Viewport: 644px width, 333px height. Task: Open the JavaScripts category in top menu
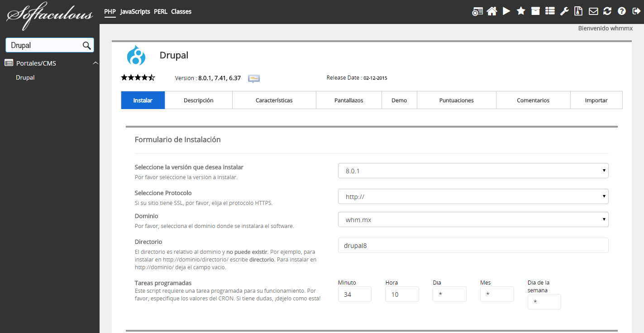click(x=135, y=12)
